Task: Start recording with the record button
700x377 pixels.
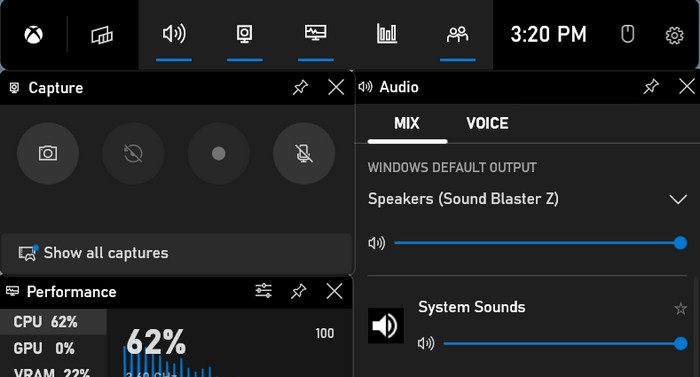Action: coord(219,154)
